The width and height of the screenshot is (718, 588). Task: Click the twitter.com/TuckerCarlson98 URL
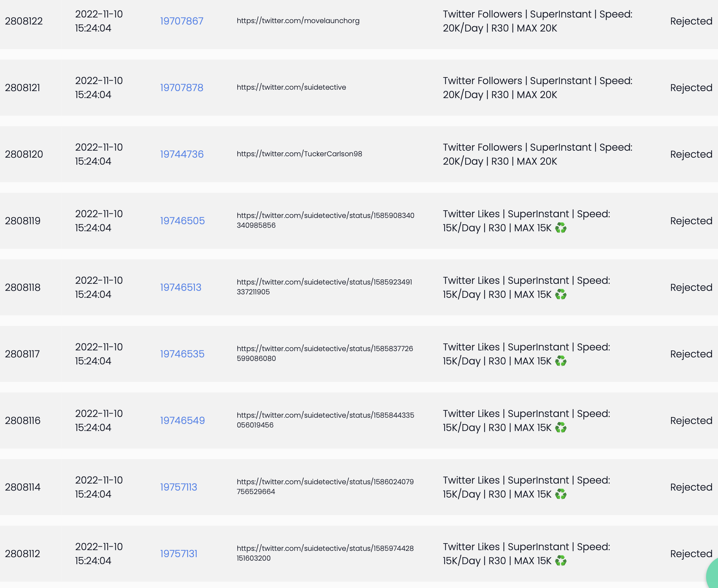tap(299, 154)
